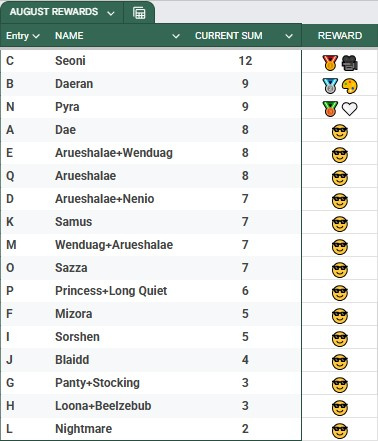Click the sunglasses emoji in Dae's row

tap(340, 132)
